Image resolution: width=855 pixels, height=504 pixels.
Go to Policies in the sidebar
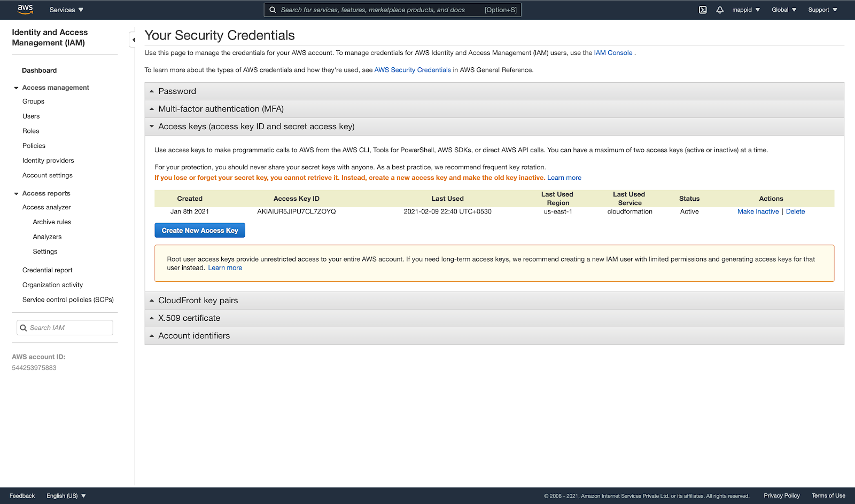(34, 146)
